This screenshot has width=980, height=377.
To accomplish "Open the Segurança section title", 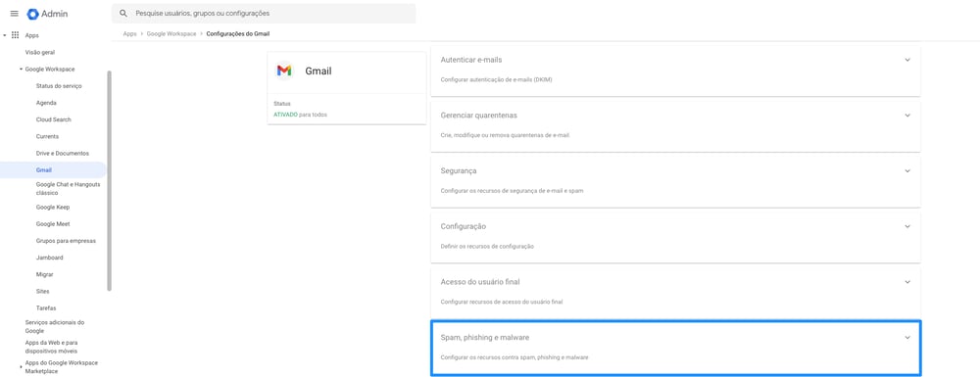I will pos(459,171).
